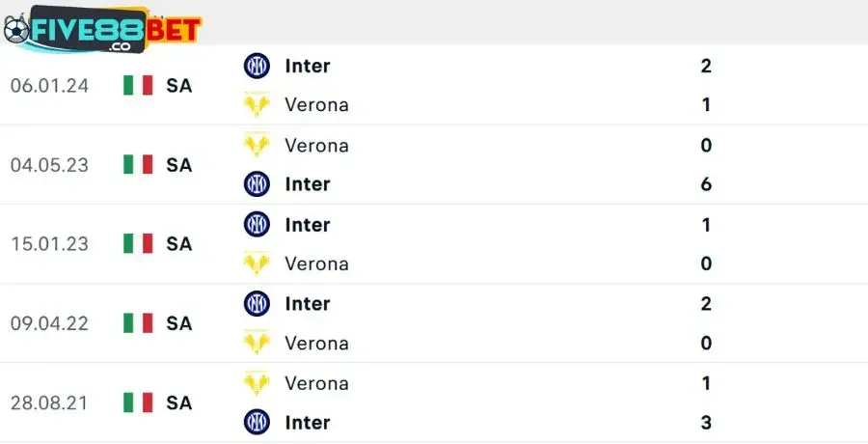Click the 28.08.21 match date

click(49, 402)
